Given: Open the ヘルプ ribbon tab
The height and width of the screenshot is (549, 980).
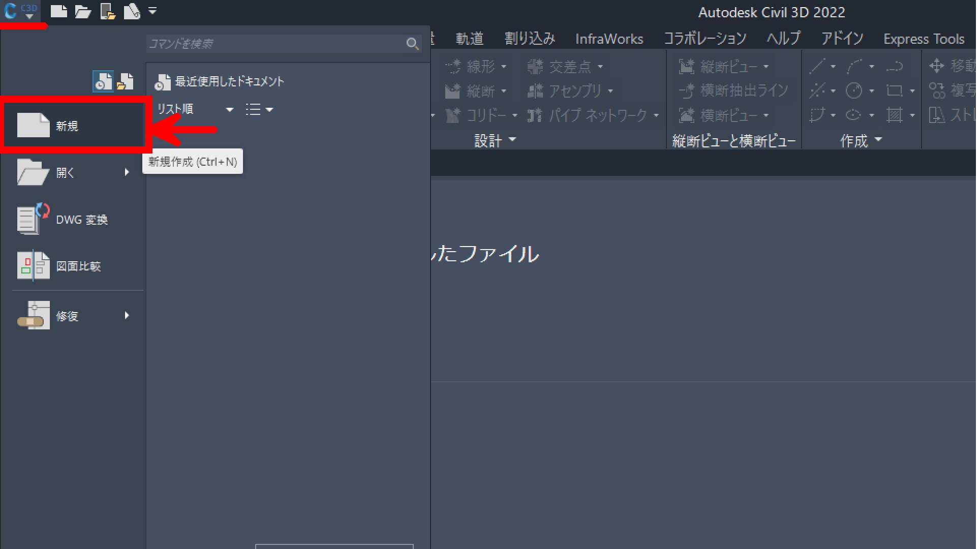Looking at the screenshot, I should [783, 39].
